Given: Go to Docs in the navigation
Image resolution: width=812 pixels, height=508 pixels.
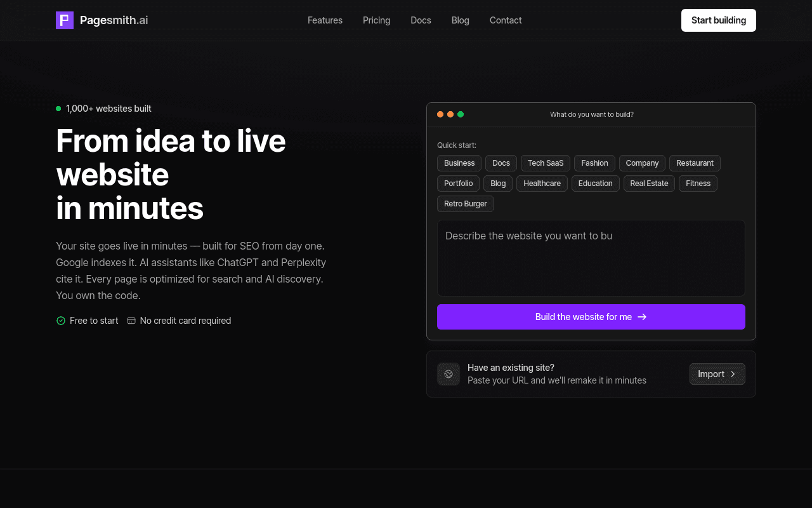Looking at the screenshot, I should [x=421, y=20].
